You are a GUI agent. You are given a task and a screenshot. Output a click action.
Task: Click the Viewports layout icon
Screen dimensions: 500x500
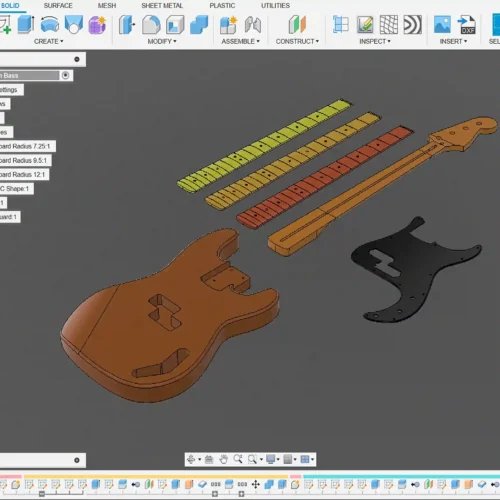305,459
